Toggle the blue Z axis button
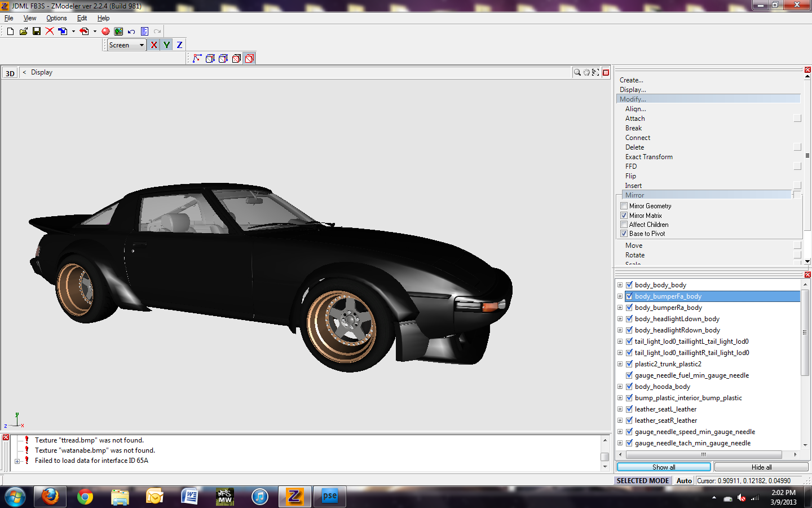This screenshot has width=812, height=508. coord(179,45)
